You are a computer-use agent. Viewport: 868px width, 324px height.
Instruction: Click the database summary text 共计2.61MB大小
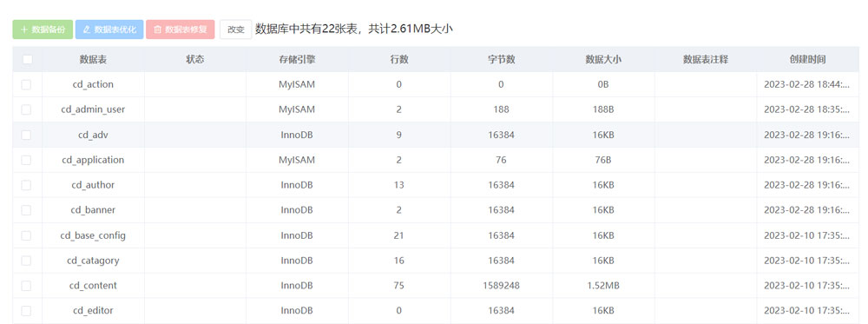click(x=411, y=30)
